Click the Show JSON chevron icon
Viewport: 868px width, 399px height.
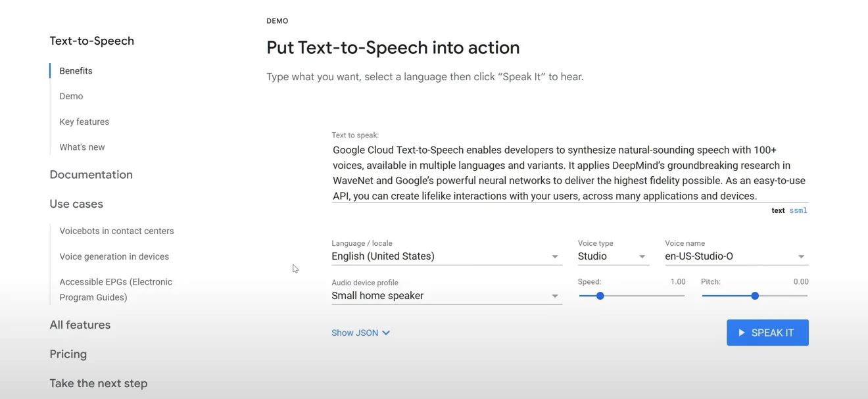386,333
